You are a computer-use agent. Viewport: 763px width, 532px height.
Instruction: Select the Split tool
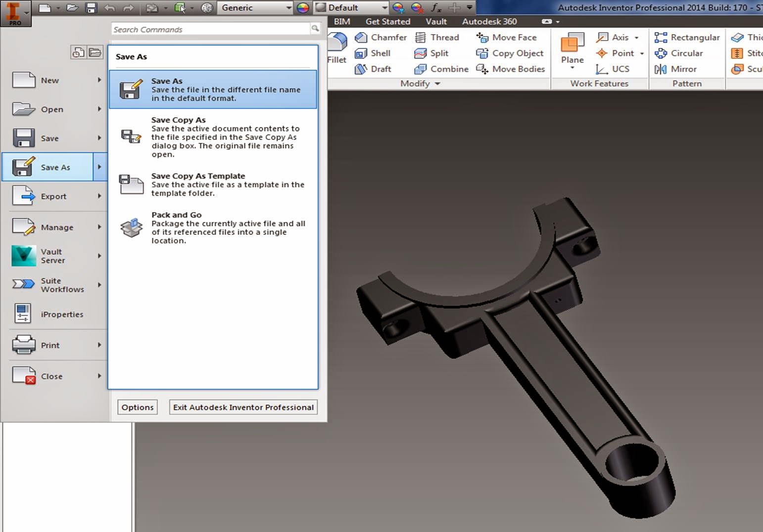coord(431,53)
